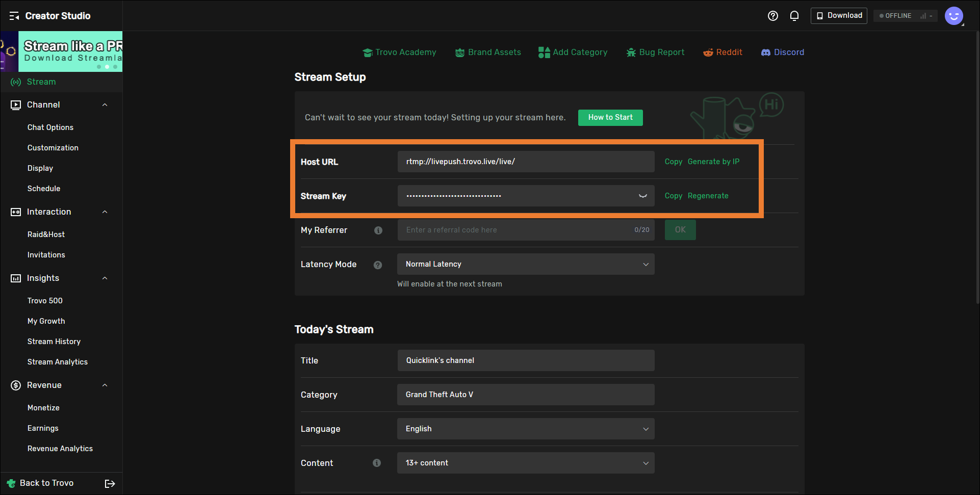
Task: Collapse the Channel section chevron
Action: click(105, 105)
